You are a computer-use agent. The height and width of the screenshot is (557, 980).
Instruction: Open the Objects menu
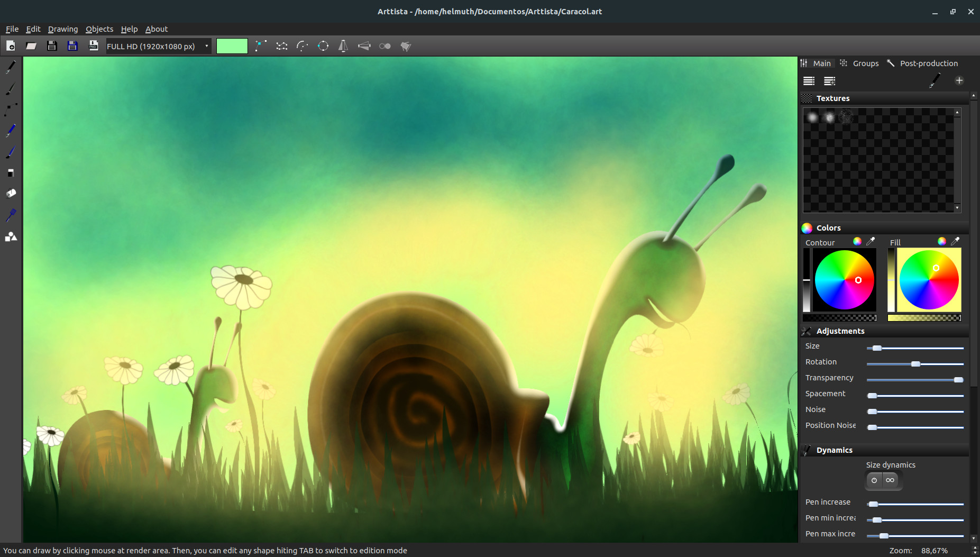99,29
